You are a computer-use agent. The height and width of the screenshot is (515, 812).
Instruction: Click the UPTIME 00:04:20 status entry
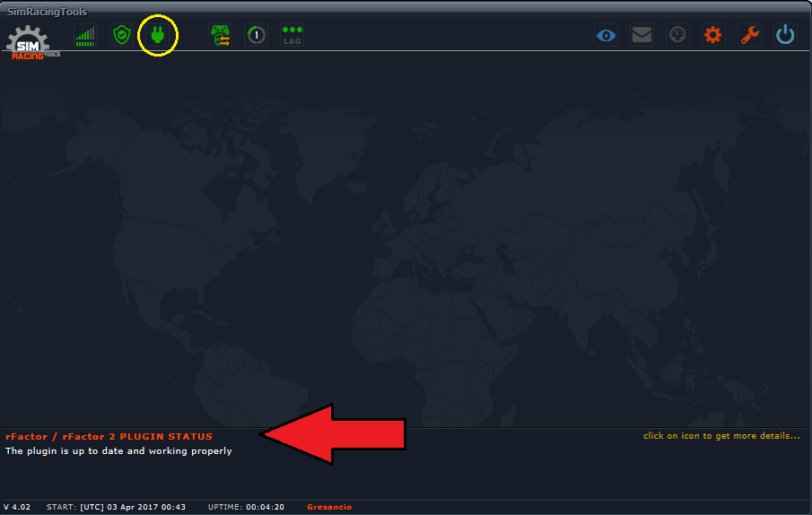[246, 507]
